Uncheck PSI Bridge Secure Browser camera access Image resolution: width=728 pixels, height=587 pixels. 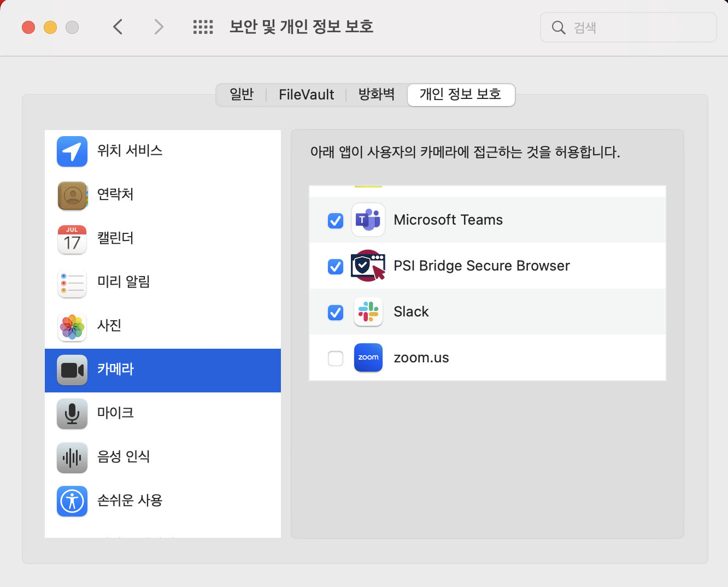click(336, 266)
